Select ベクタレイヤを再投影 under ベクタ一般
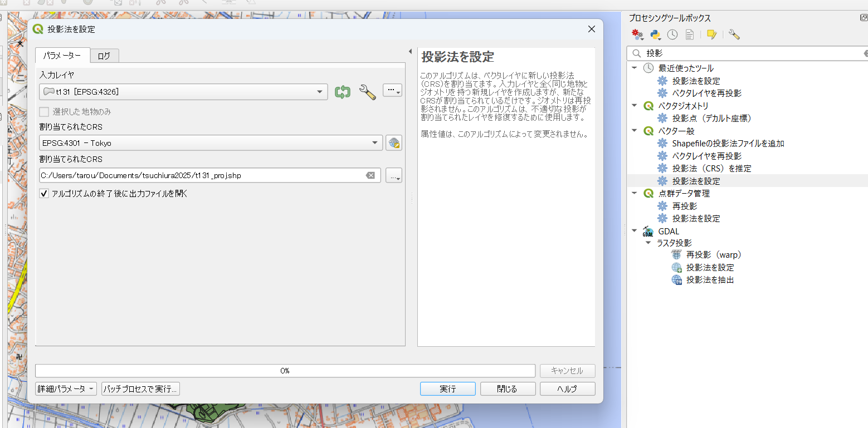The height and width of the screenshot is (428, 868). click(707, 156)
